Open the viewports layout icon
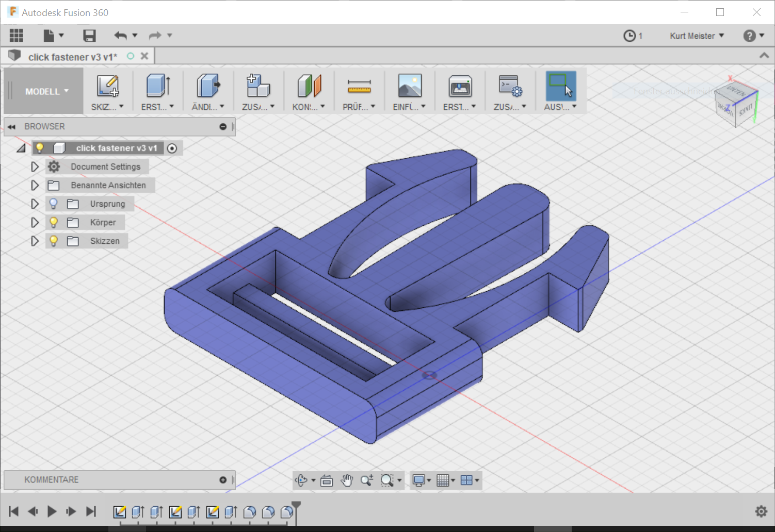Screen dimensions: 775x532 point(466,480)
